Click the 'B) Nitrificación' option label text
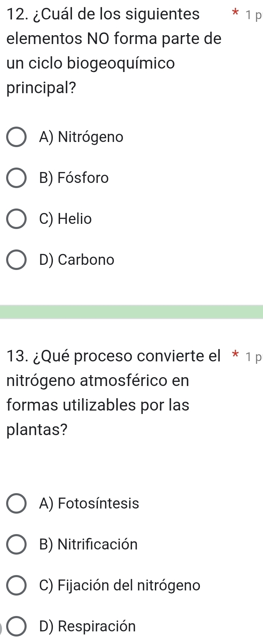Screen dimensions: 263x644 point(88,544)
